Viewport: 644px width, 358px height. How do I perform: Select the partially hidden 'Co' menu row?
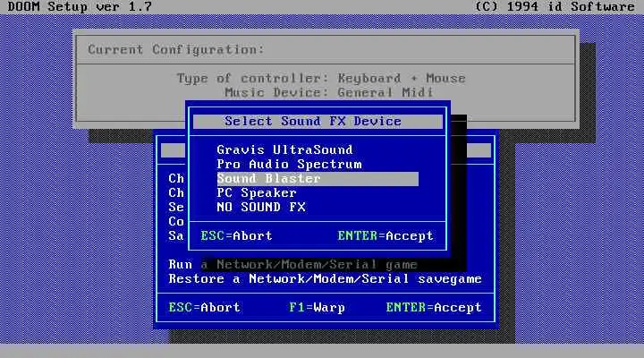[x=176, y=222]
